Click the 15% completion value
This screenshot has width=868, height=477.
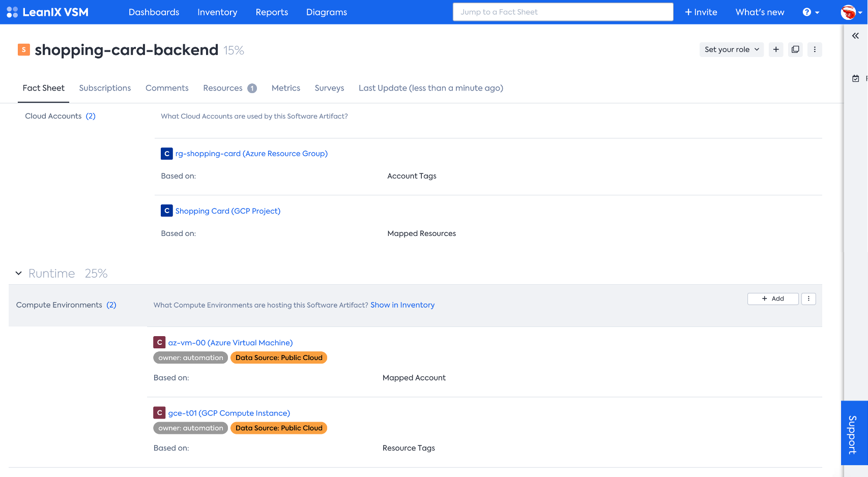point(234,50)
